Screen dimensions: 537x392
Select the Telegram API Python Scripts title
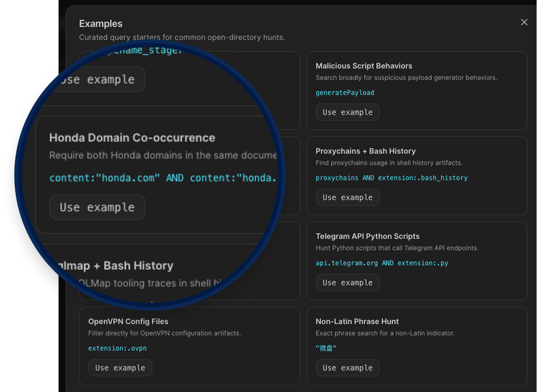[x=367, y=236]
